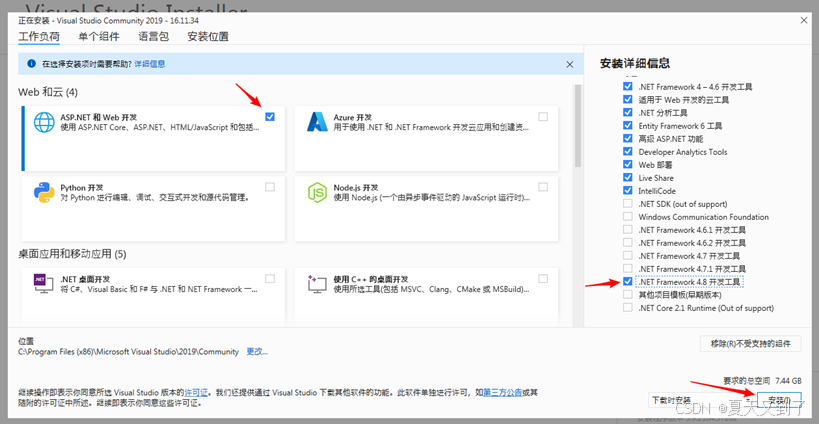Click the Python development logo icon
The height and width of the screenshot is (424, 819).
pyautogui.click(x=44, y=193)
